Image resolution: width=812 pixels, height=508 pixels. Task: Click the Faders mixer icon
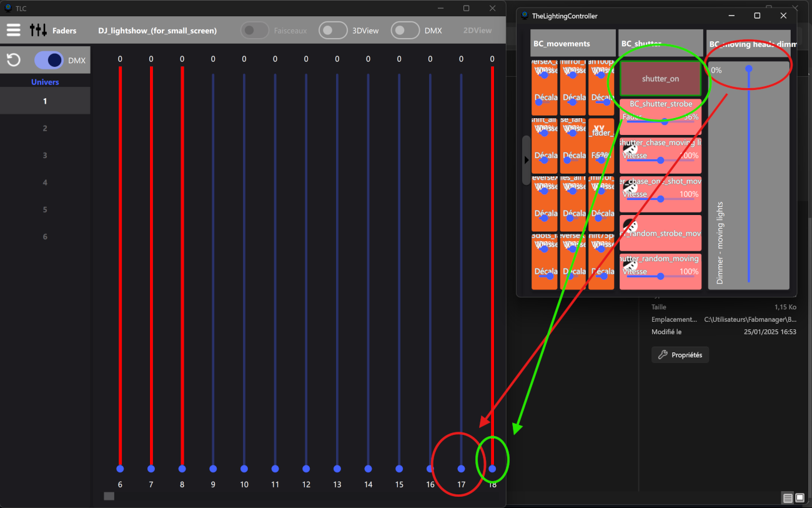[38, 30]
